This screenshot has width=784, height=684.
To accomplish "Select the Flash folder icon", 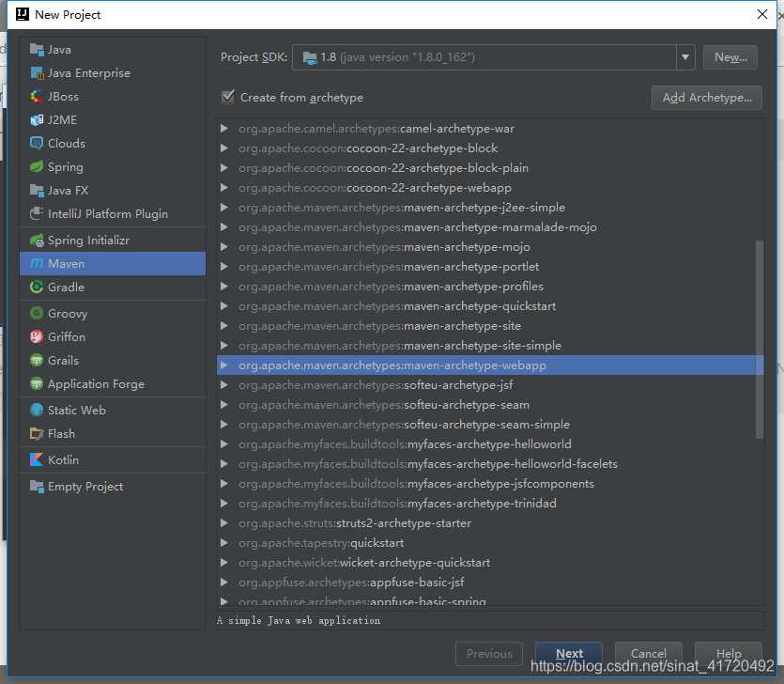I will click(x=37, y=434).
